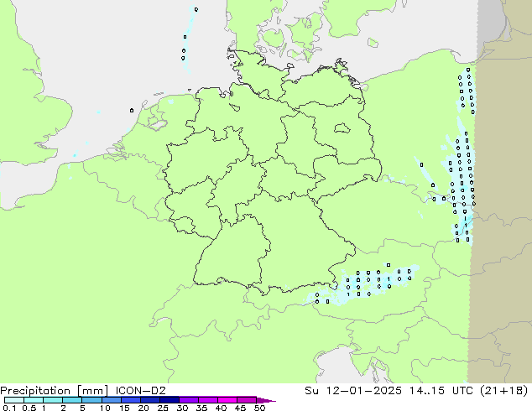Click the 'ICON-D2' model name

point(140,390)
